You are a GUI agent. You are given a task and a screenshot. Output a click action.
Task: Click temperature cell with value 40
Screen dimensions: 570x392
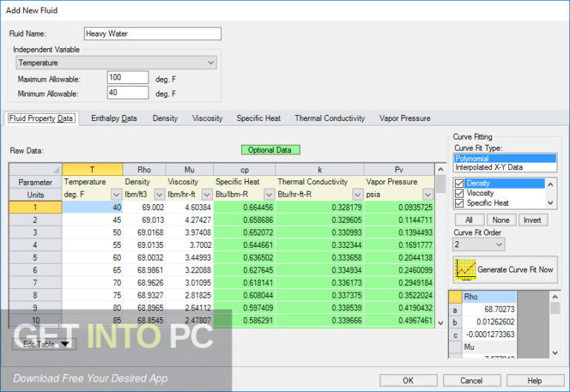(x=92, y=207)
